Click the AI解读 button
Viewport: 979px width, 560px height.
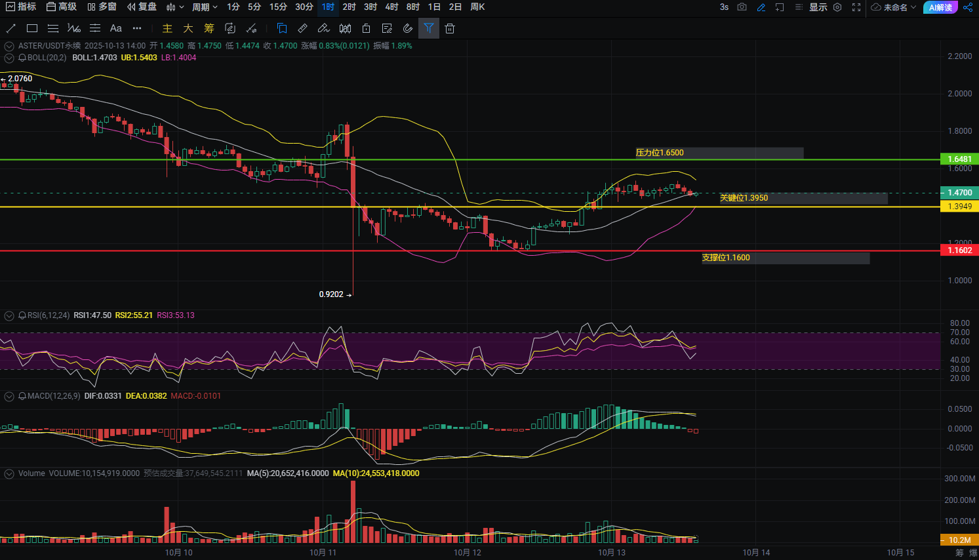coord(940,7)
